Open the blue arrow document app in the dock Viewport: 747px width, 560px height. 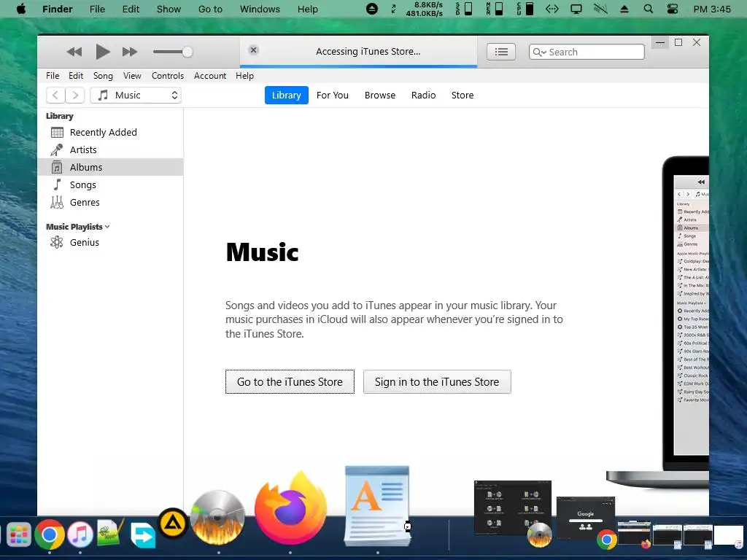(142, 535)
